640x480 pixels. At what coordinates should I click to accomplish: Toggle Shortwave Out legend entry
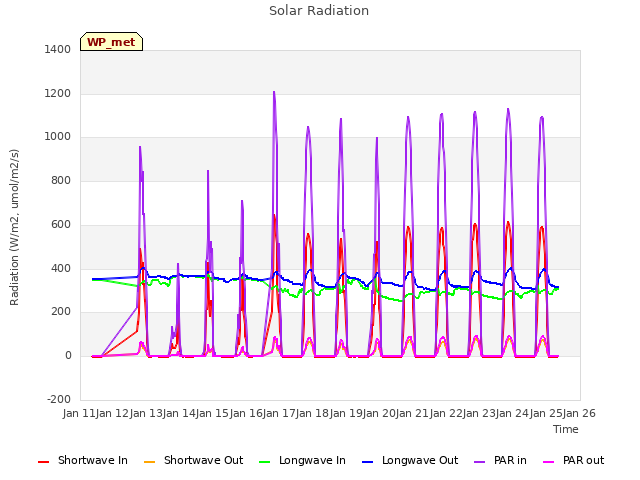[193, 460]
